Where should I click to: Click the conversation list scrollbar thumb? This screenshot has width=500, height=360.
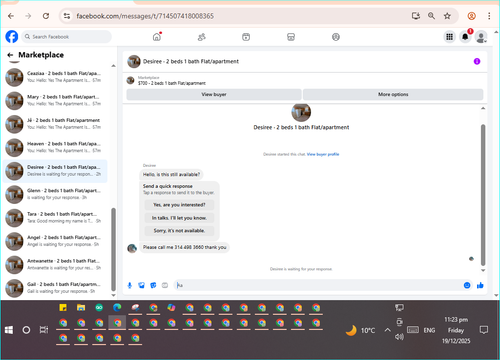113,249
